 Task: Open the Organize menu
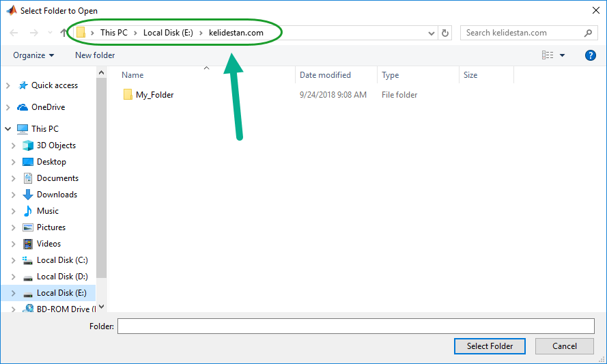33,55
